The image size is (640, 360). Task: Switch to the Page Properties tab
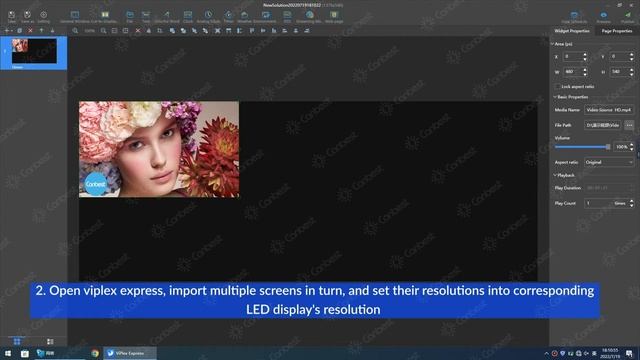tap(617, 31)
